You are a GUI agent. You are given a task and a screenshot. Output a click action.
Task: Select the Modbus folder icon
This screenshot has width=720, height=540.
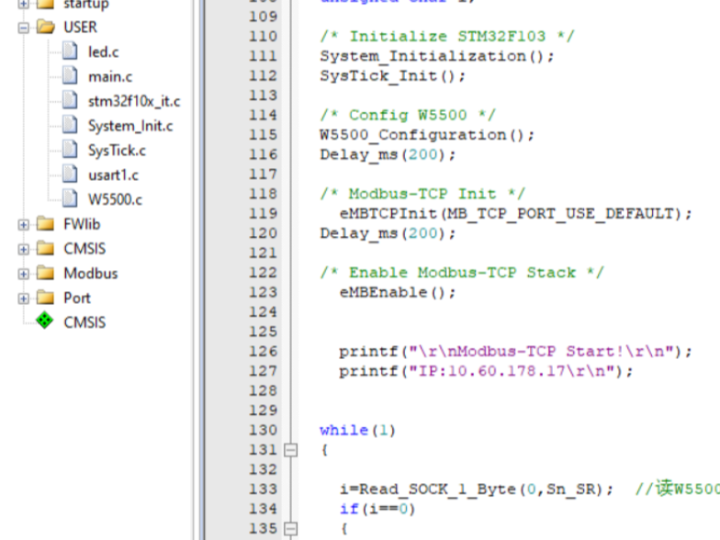[x=45, y=273]
